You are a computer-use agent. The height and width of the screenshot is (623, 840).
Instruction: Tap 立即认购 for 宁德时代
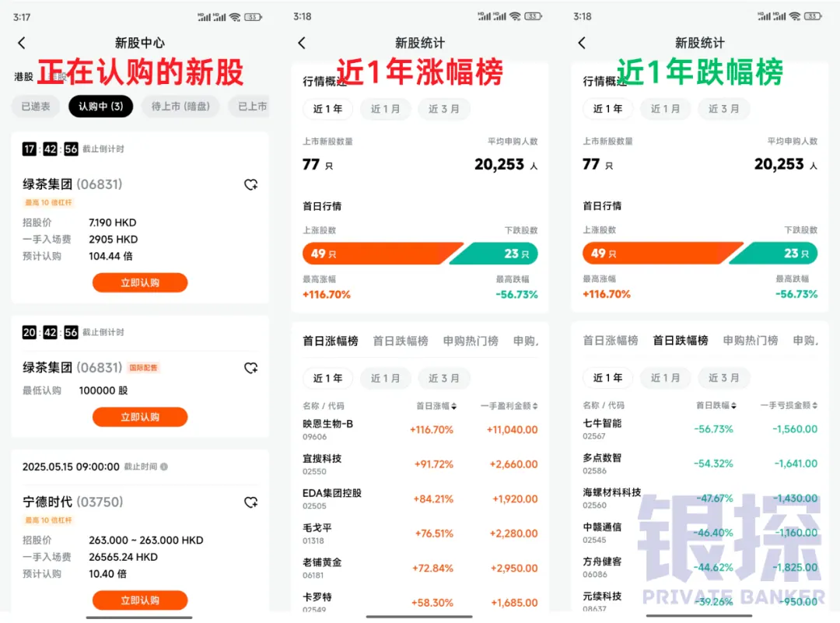(x=140, y=600)
